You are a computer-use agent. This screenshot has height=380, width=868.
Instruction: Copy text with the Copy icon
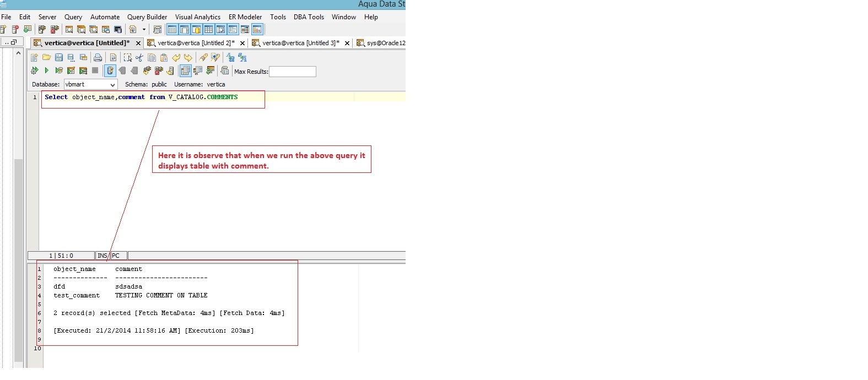[x=152, y=57]
